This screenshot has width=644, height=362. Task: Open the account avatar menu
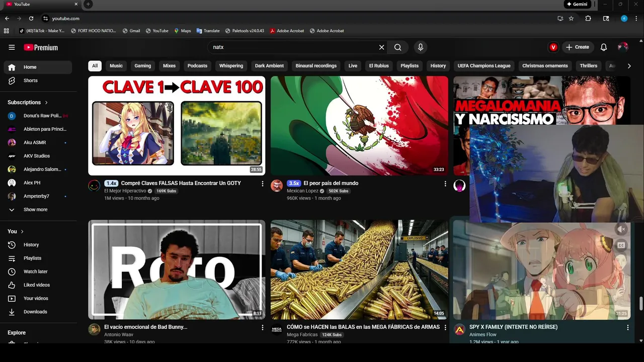coord(623,47)
